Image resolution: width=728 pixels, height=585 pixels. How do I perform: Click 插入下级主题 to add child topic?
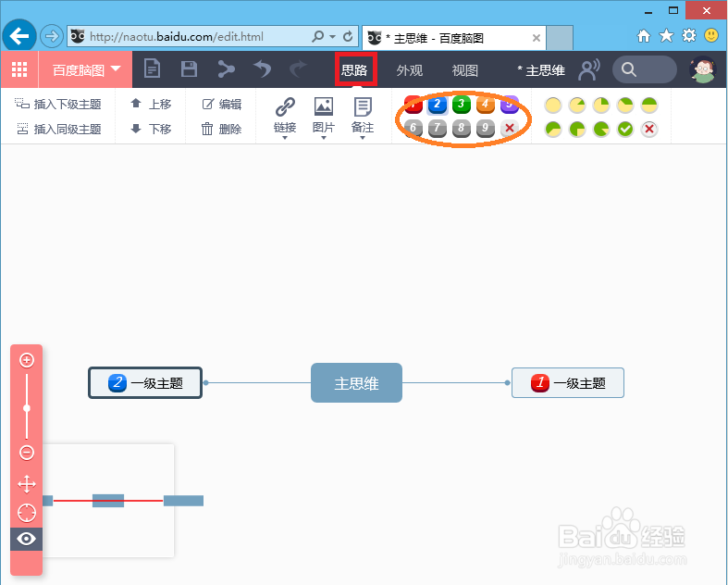tap(57, 104)
